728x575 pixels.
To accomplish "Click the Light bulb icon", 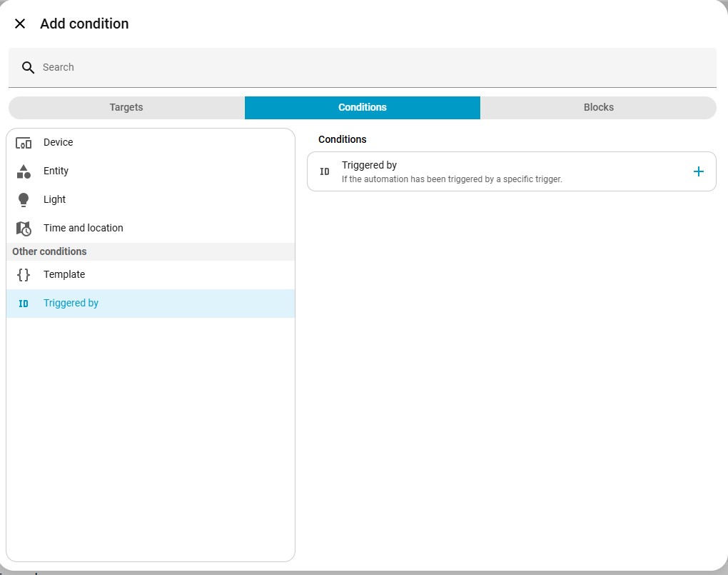I will [x=24, y=200].
